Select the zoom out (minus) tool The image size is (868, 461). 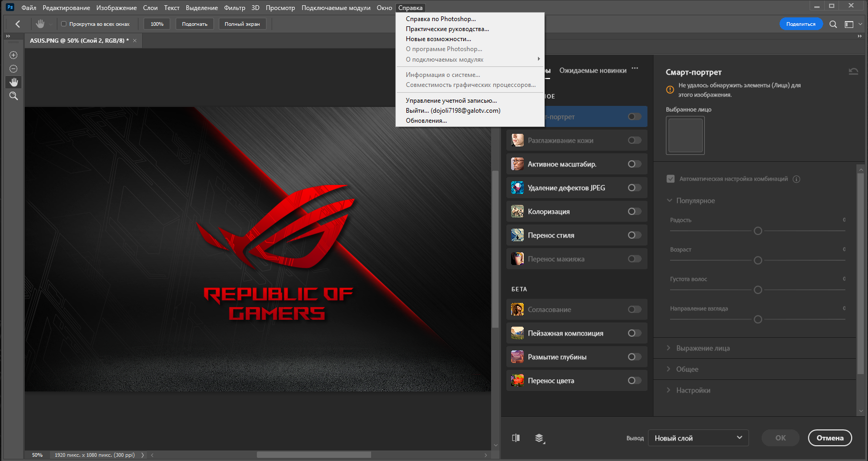14,69
